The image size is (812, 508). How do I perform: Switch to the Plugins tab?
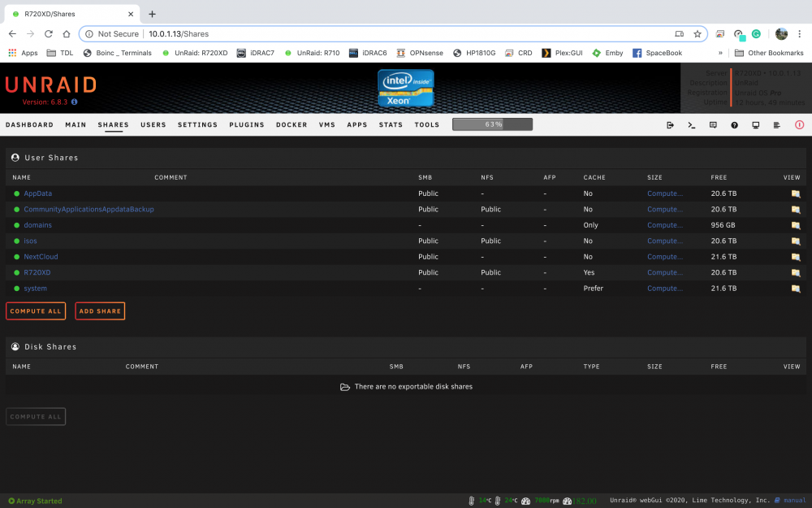click(247, 125)
